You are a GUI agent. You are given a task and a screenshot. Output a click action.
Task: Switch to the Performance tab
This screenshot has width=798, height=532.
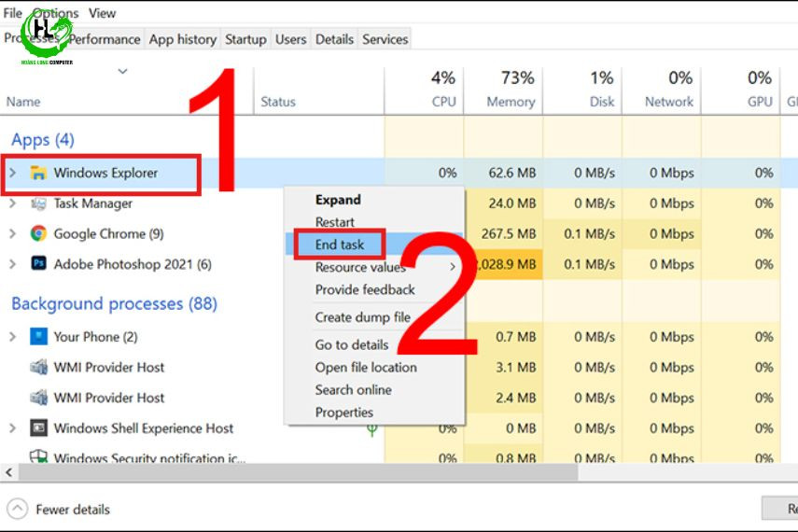tap(105, 39)
